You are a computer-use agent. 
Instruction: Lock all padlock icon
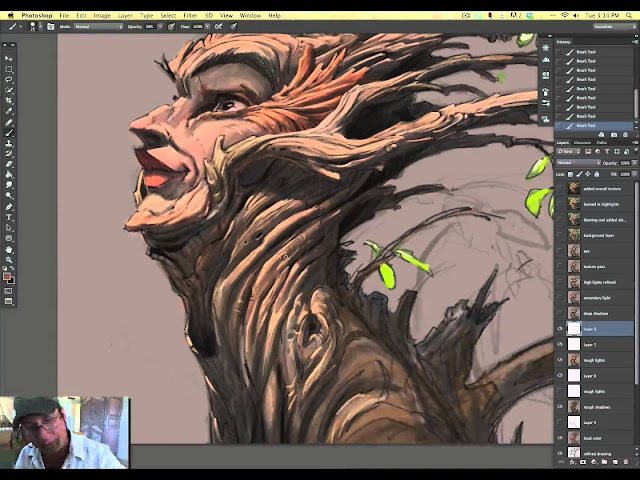(597, 174)
